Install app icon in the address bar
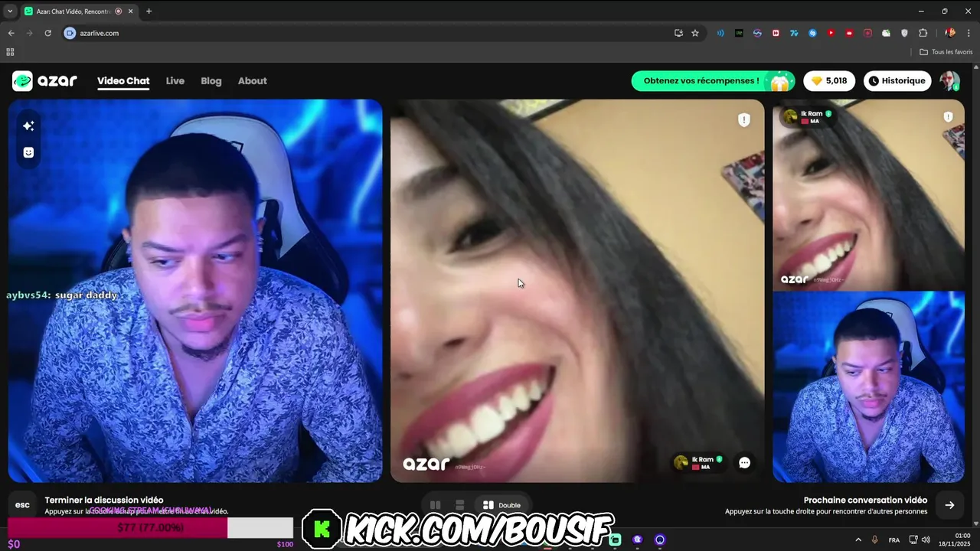This screenshot has width=980, height=551. pyautogui.click(x=678, y=33)
